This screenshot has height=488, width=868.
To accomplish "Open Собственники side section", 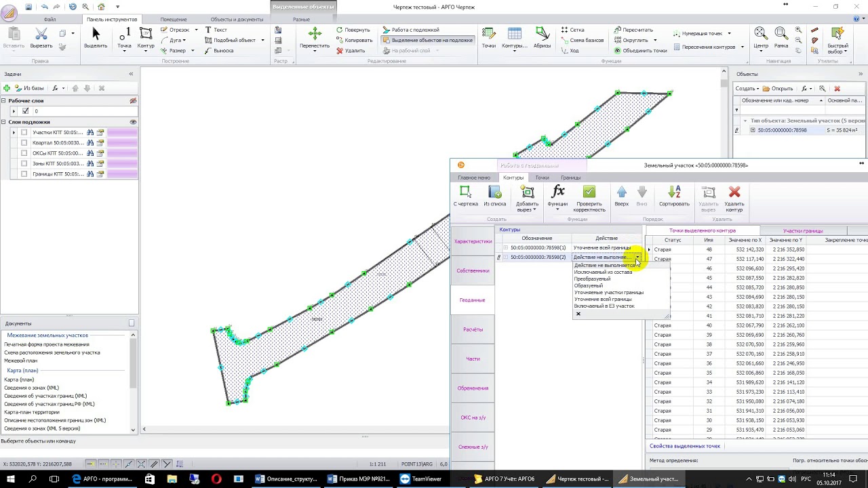I will pyautogui.click(x=473, y=271).
